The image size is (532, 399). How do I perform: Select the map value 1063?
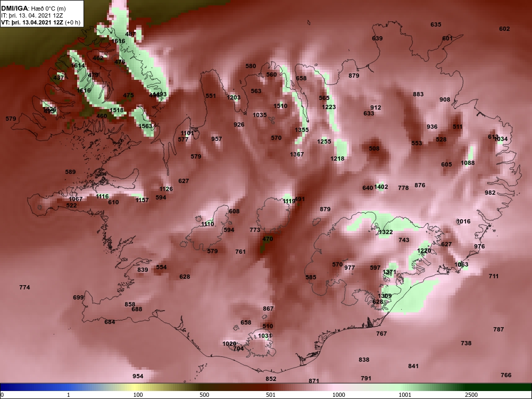[x=461, y=264]
